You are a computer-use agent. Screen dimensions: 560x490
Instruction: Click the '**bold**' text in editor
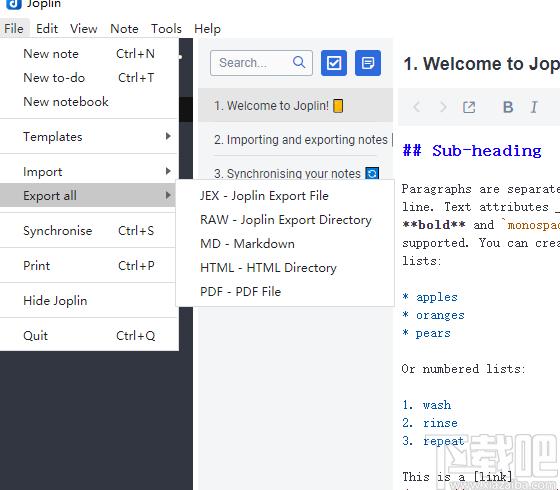pyautogui.click(x=434, y=225)
